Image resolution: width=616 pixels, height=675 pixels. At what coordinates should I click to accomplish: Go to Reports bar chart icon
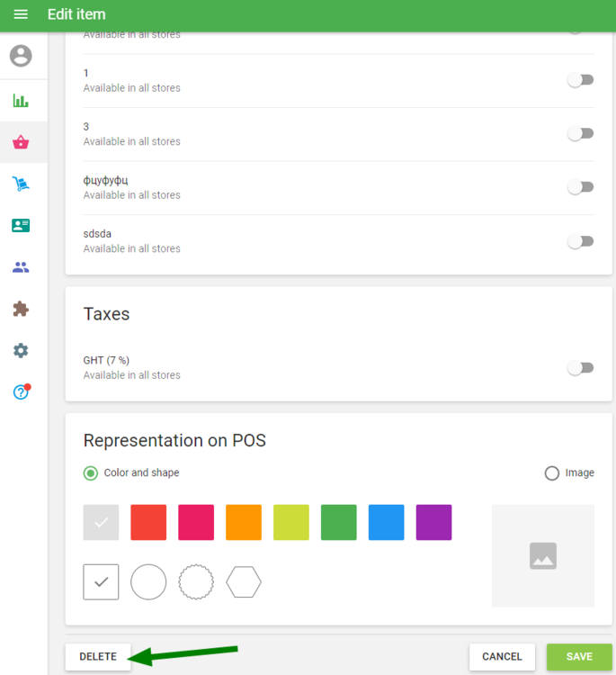click(21, 100)
